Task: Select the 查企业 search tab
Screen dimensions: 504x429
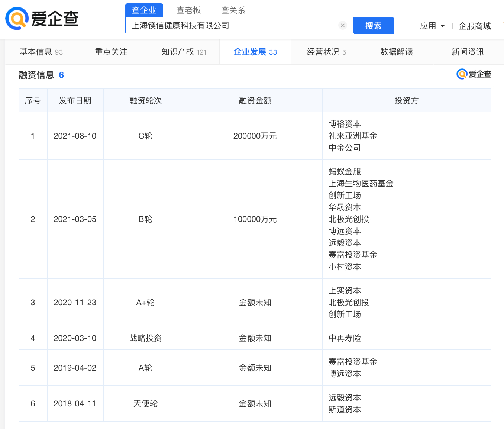Action: click(x=144, y=10)
